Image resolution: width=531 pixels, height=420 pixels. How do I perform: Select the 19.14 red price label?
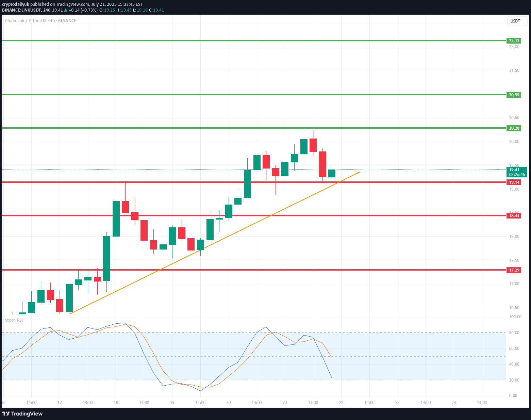514,182
